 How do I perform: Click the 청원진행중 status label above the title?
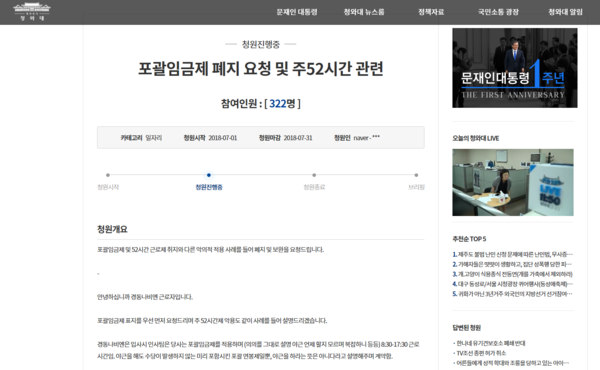coord(261,44)
